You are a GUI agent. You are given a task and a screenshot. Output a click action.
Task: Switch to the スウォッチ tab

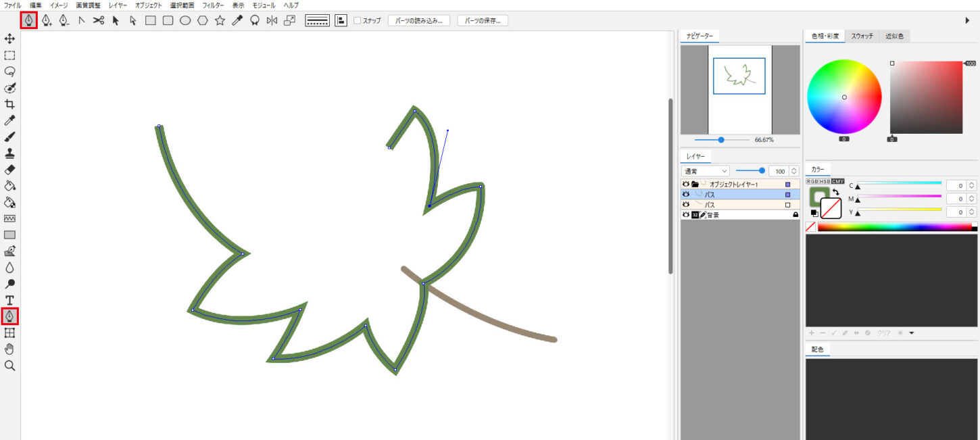tap(862, 36)
